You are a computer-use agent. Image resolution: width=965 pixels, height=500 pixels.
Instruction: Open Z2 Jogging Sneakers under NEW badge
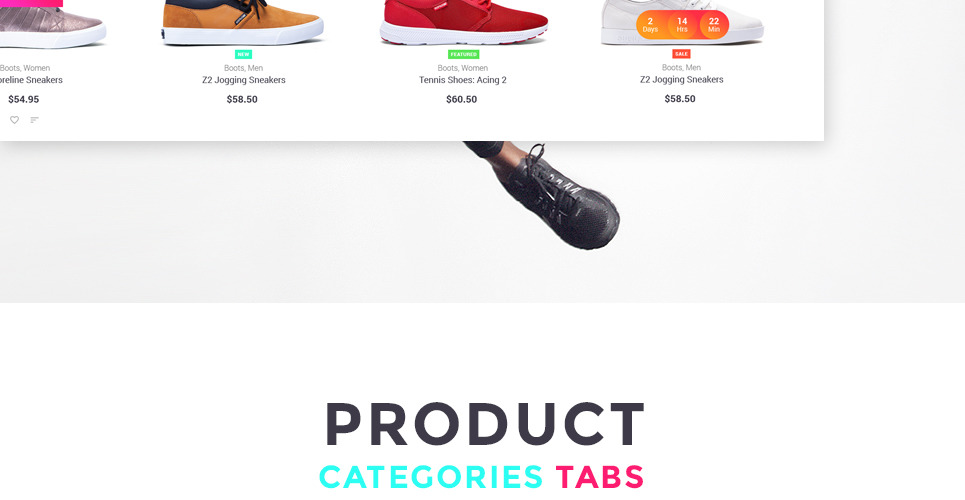pos(244,80)
